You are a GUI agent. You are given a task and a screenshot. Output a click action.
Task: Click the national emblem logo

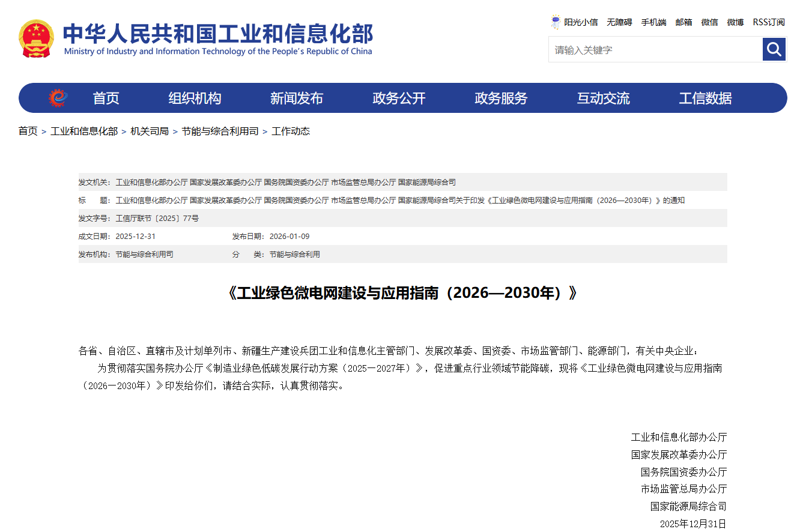(36, 38)
